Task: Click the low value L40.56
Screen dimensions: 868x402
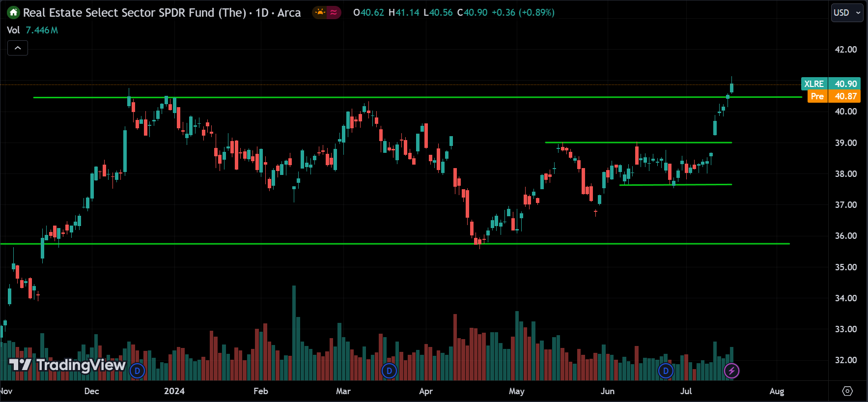Action: tap(438, 12)
